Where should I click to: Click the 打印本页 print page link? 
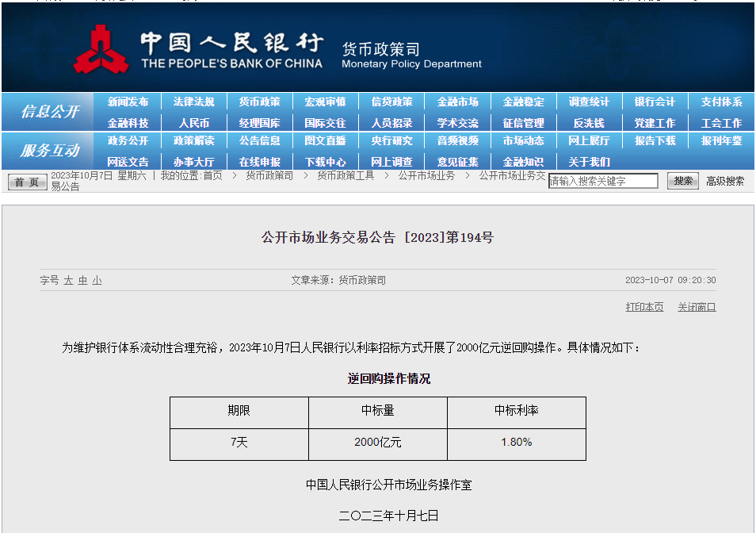click(644, 307)
